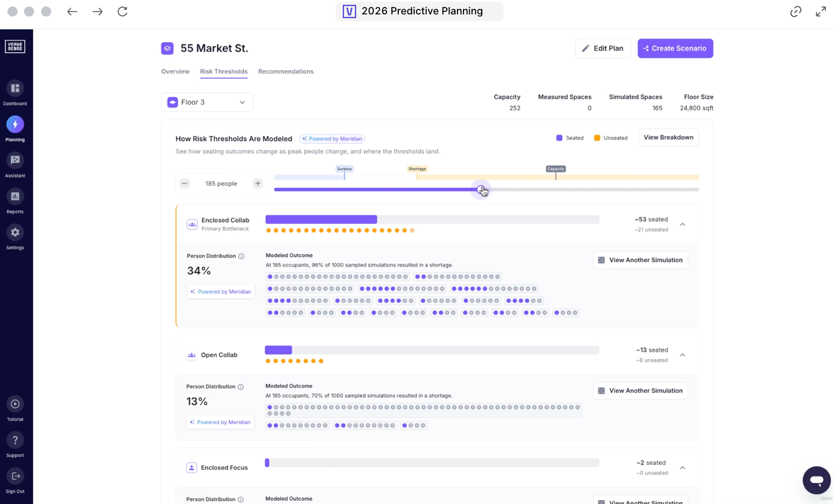Screen dimensions: 834x504
Task: View Another Simulation for Enclosed Collab
Action: 640,260
